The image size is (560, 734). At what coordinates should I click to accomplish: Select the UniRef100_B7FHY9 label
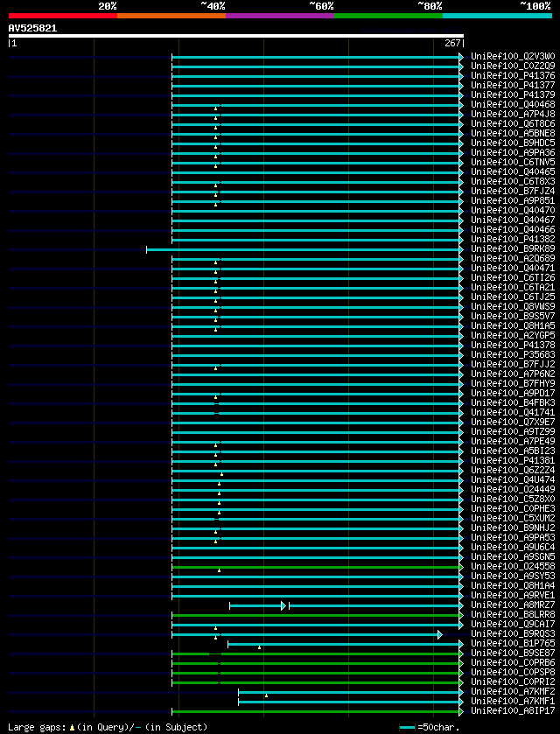(x=513, y=383)
